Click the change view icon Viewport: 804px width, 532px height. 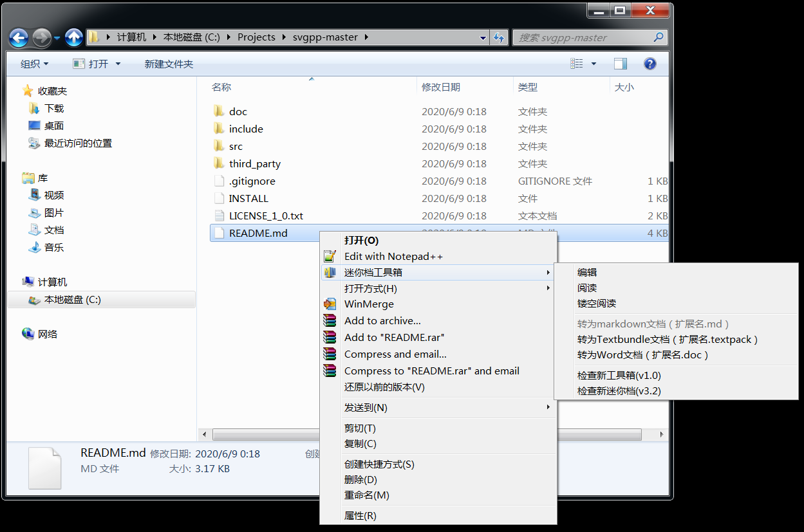pyautogui.click(x=577, y=64)
